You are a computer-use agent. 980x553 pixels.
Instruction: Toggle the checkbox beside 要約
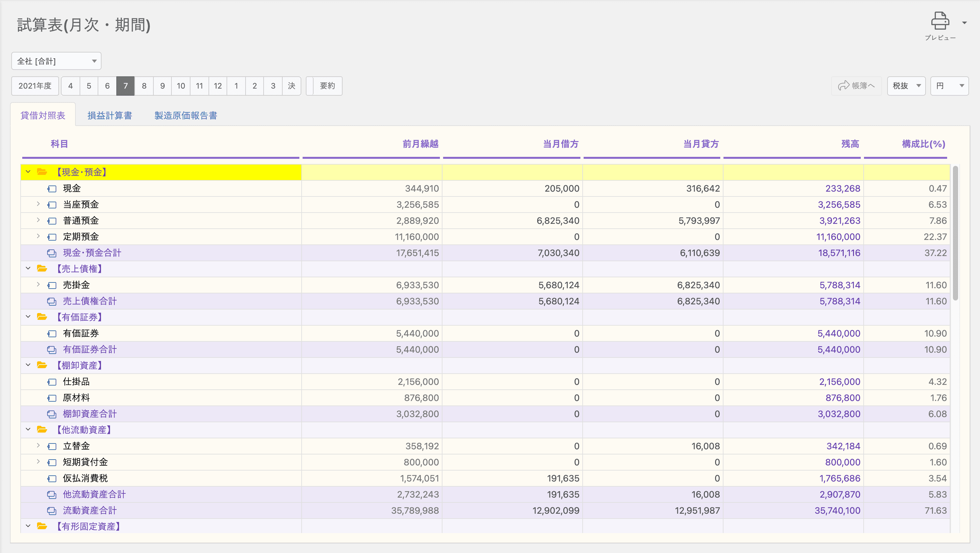click(x=310, y=86)
